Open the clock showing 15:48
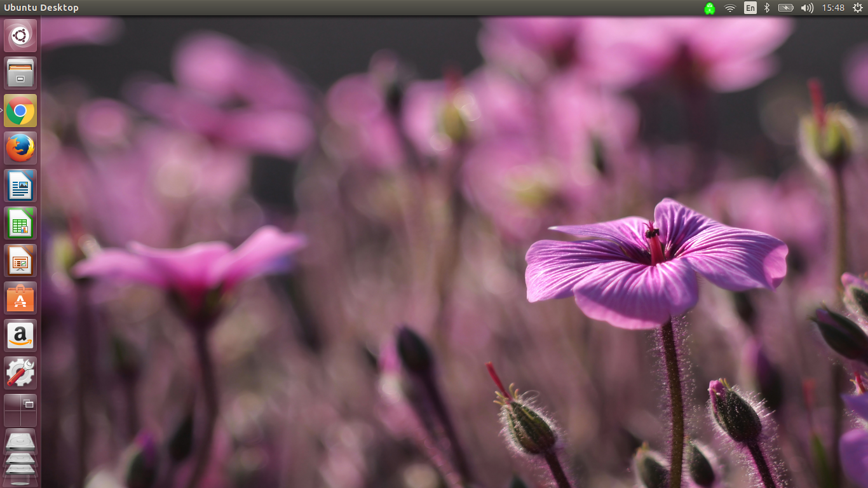Screen dimensions: 868x488 click(834, 8)
